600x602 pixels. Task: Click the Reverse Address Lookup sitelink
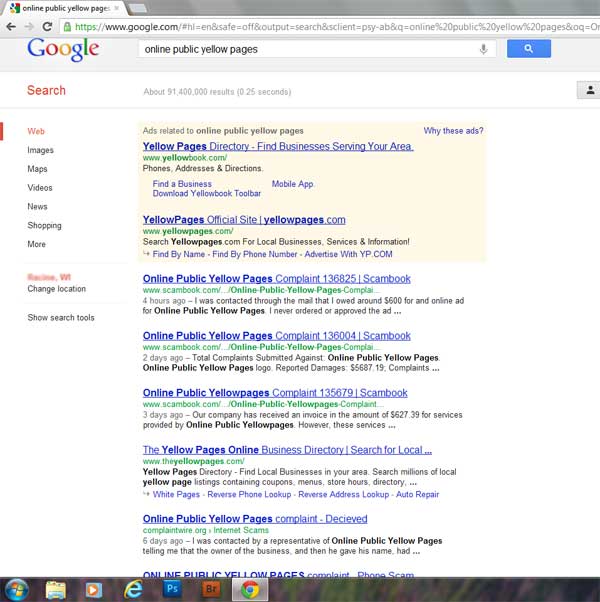tap(344, 494)
